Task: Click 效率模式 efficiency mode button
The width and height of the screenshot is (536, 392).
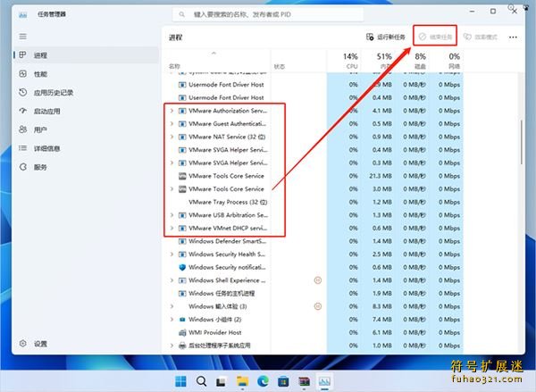Action: click(x=480, y=37)
